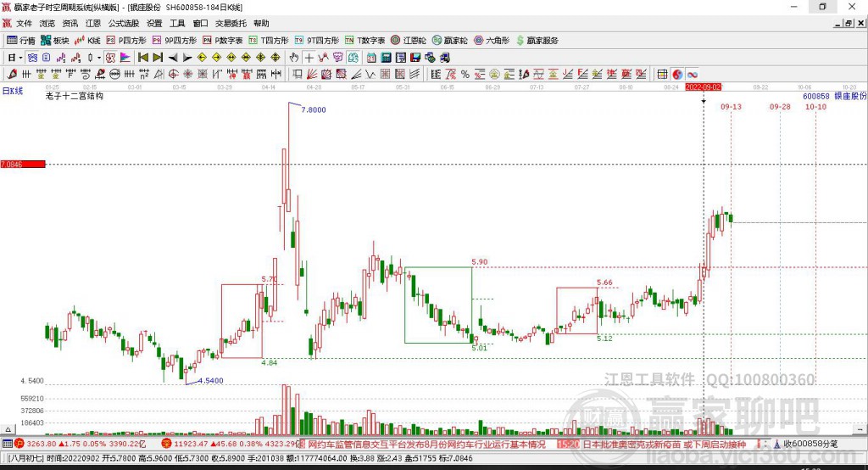Toggle the infinity loop icon
Screen dimensions: 868x470
pyautogui.click(x=692, y=75)
